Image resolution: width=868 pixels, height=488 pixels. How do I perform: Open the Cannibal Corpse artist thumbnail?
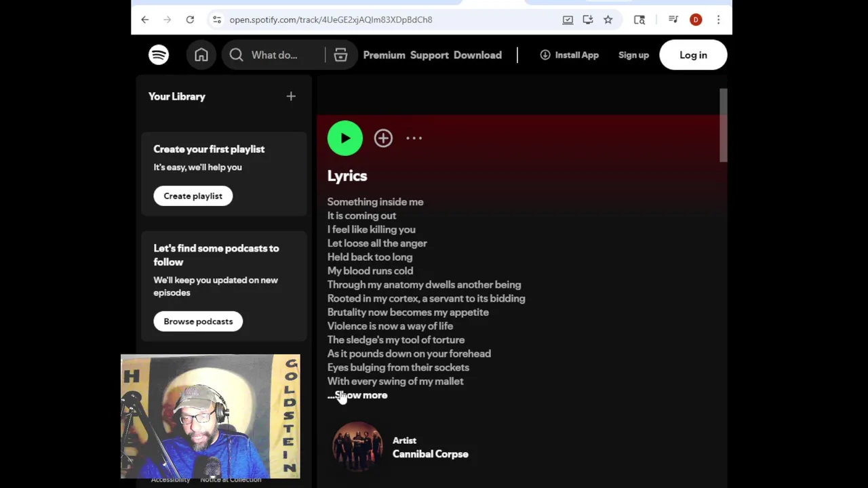click(x=357, y=447)
